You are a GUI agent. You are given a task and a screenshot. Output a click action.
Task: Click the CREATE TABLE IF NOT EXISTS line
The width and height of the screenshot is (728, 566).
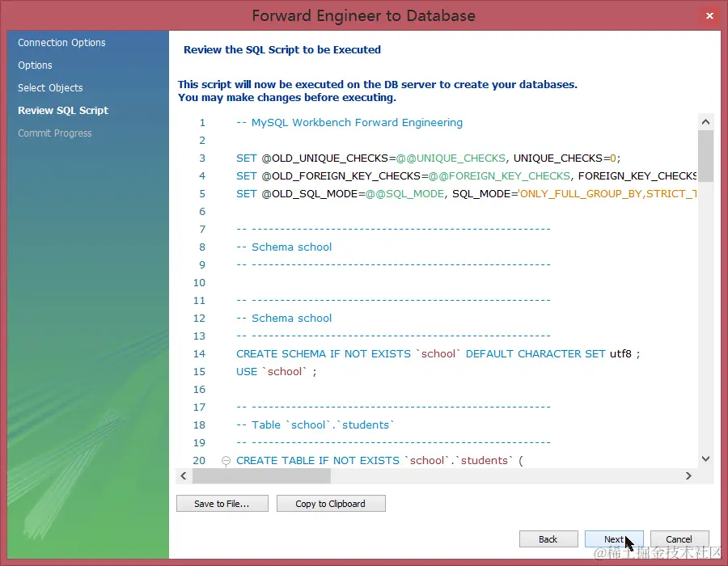tap(380, 461)
